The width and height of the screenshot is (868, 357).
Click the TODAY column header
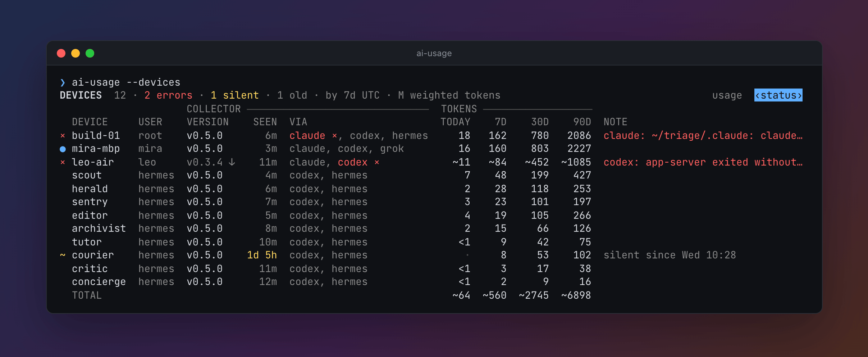click(456, 122)
